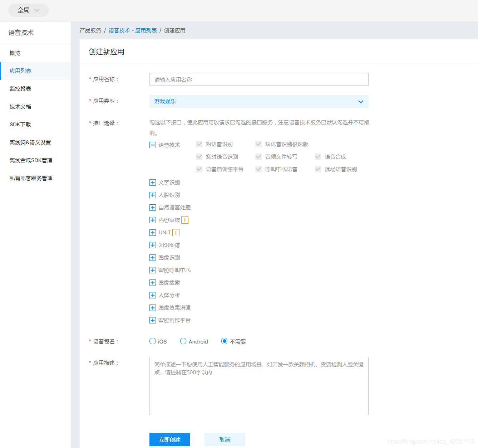Focus the 应用名称 input field
Image resolution: width=478 pixels, height=448 pixels.
coord(259,79)
